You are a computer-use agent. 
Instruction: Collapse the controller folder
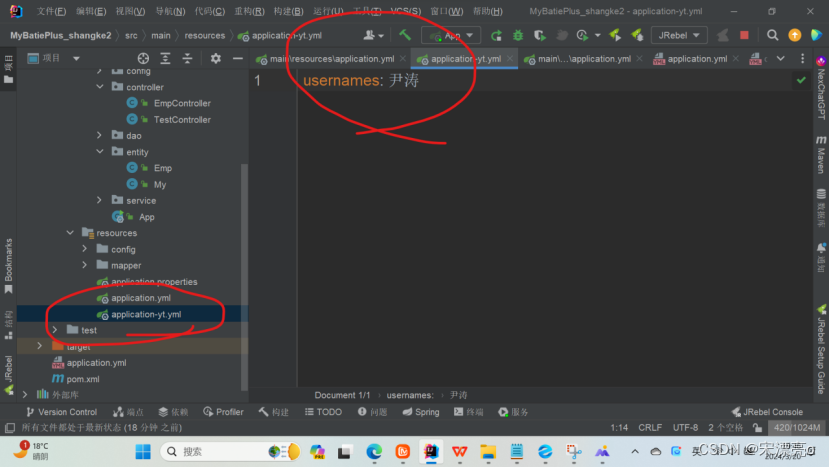[100, 87]
